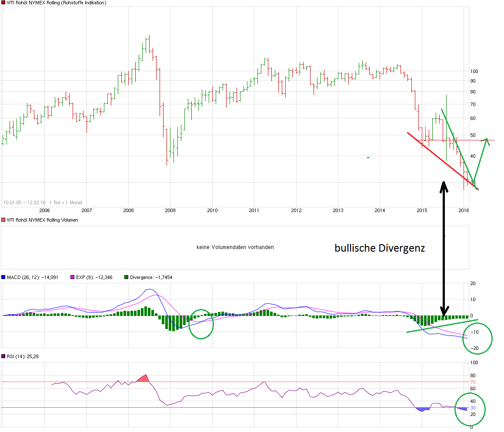The width and height of the screenshot is (504, 432).
Task: Click the 'bullische Divergenz' annotation text
Action: (x=380, y=248)
